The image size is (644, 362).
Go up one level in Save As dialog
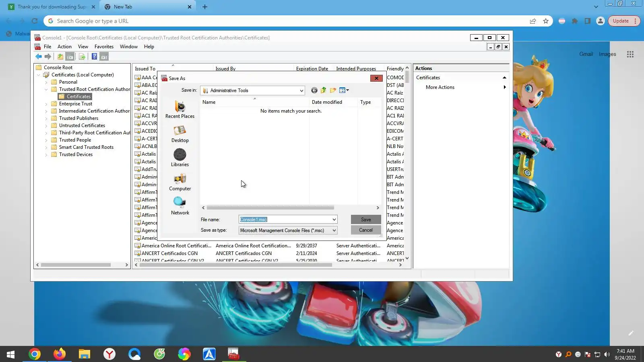tap(324, 90)
